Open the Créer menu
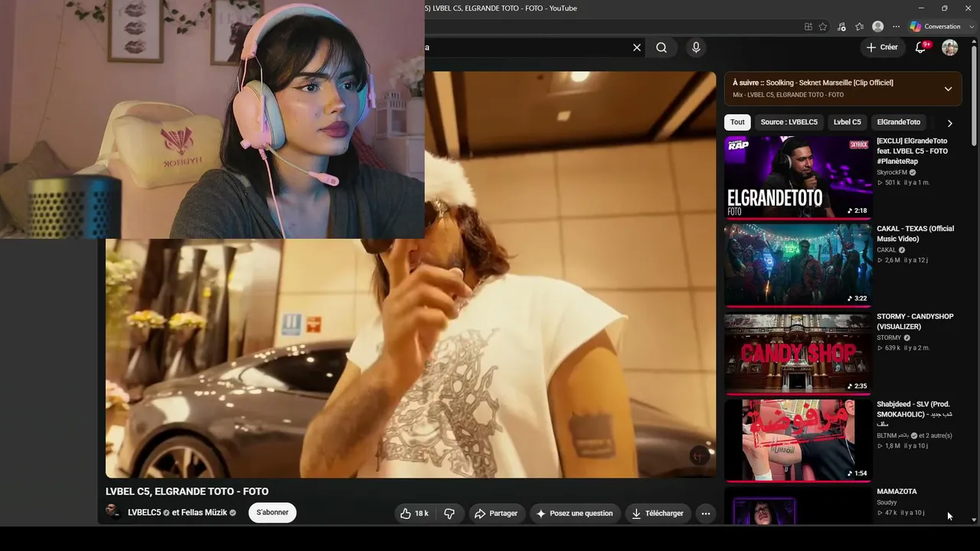 coord(882,47)
